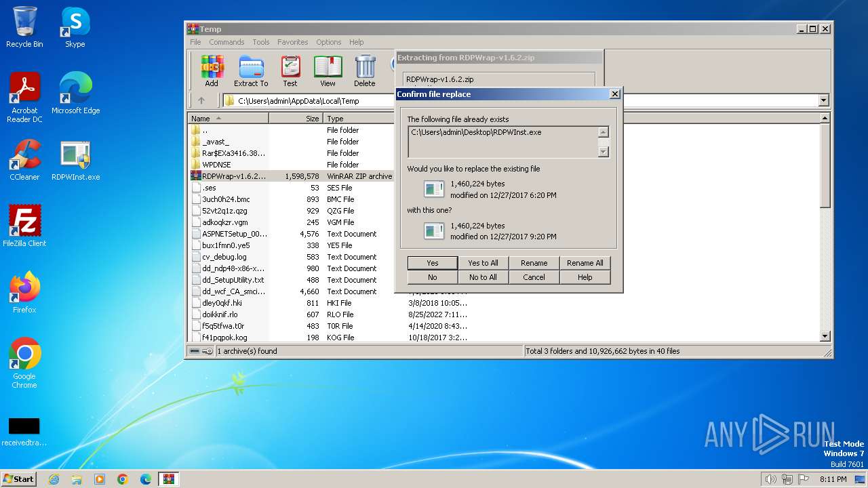Open the Recycle Bin desktop icon
This screenshot has width=868, height=488.
click(24, 27)
